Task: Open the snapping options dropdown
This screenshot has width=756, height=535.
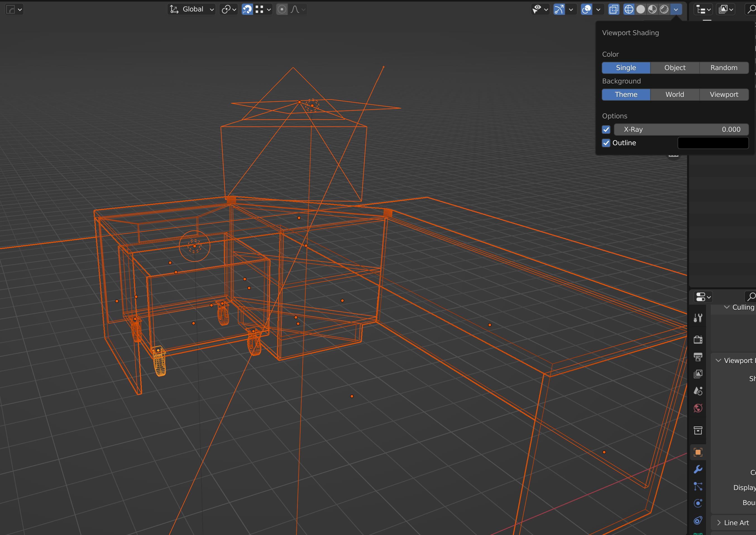Action: coord(263,9)
